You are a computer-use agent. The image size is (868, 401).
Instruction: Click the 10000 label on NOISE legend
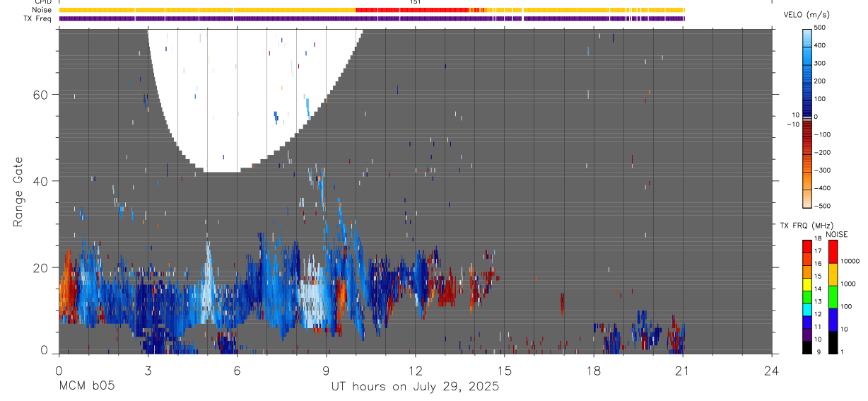point(850,261)
